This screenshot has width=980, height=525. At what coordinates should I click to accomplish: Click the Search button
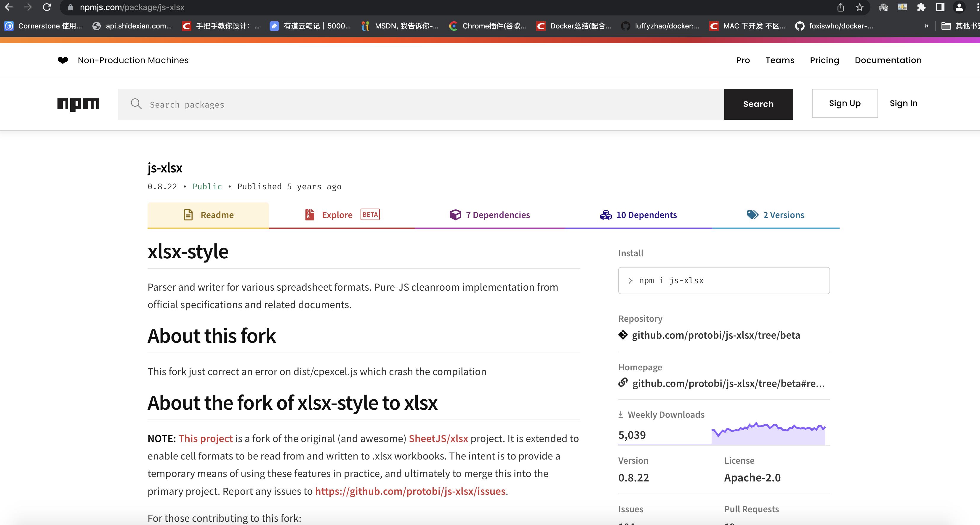tap(758, 104)
